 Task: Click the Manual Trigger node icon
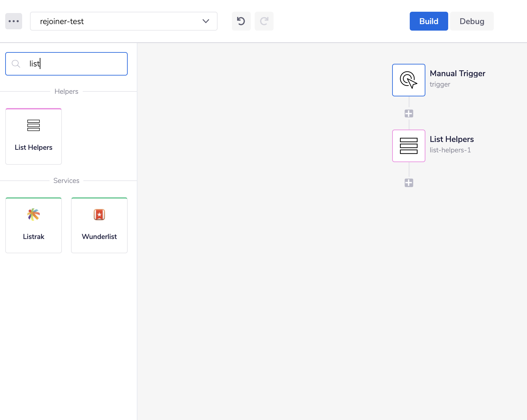point(408,80)
